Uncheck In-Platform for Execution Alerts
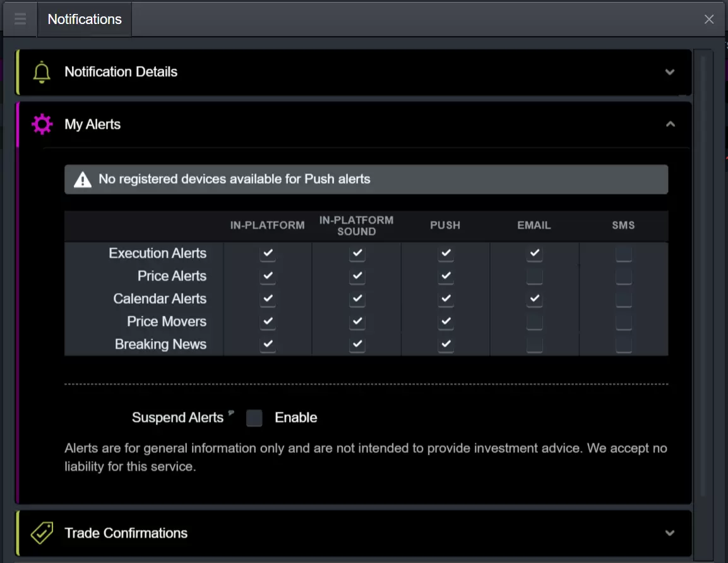Viewport: 728px width, 563px height. point(268,253)
